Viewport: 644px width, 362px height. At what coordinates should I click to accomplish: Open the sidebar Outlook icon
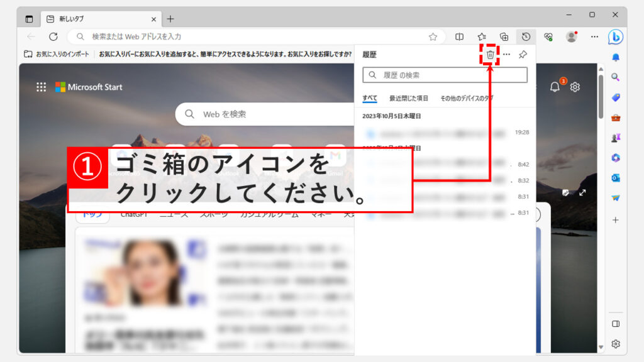pyautogui.click(x=616, y=178)
